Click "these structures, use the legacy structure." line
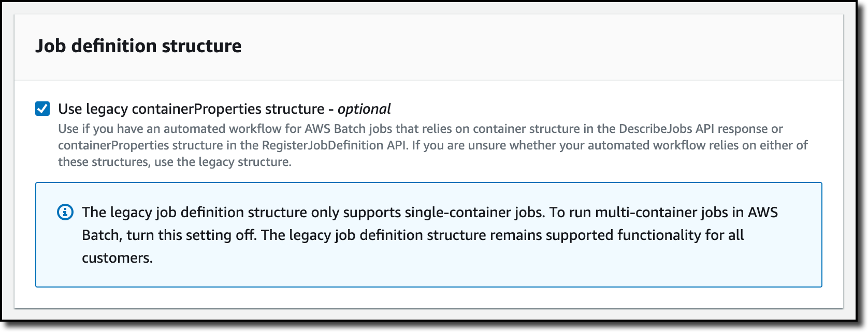868x332 pixels. point(175,162)
